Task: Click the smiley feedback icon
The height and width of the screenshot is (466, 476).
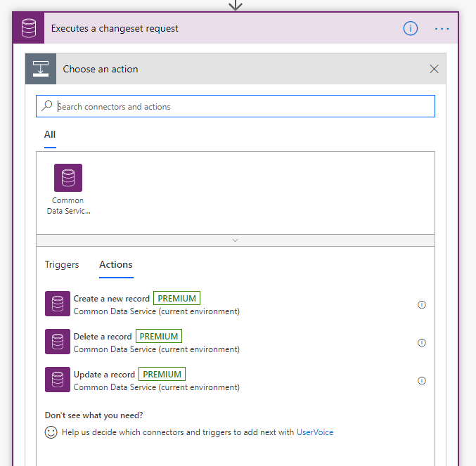Action: 51,432
